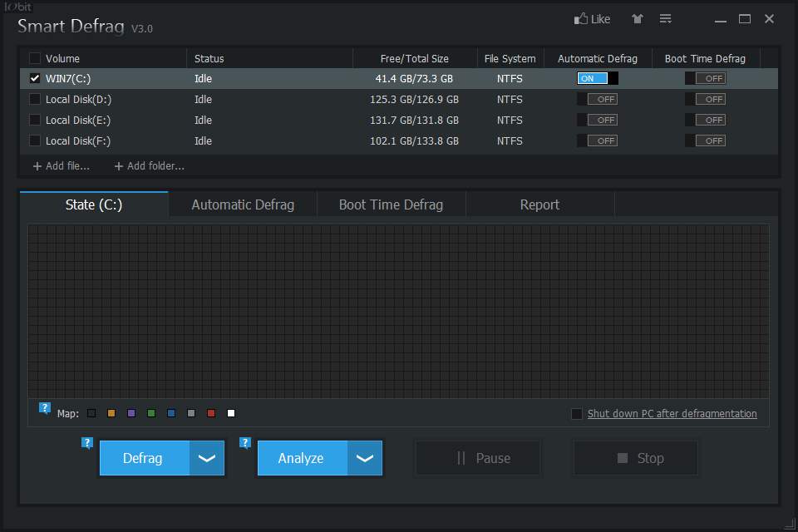Click the help icon next to Analyze

coord(245,442)
